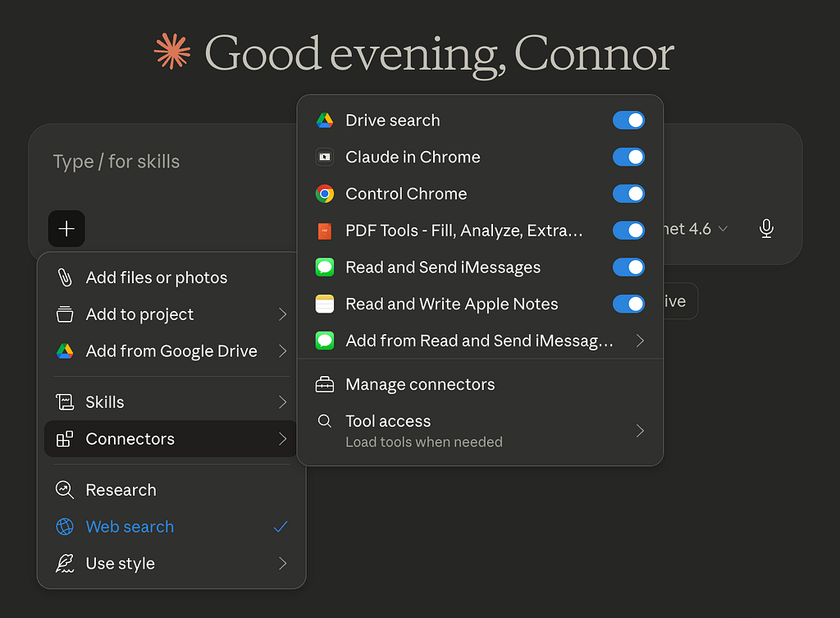
Task: Click the project box icon
Action: (65, 314)
